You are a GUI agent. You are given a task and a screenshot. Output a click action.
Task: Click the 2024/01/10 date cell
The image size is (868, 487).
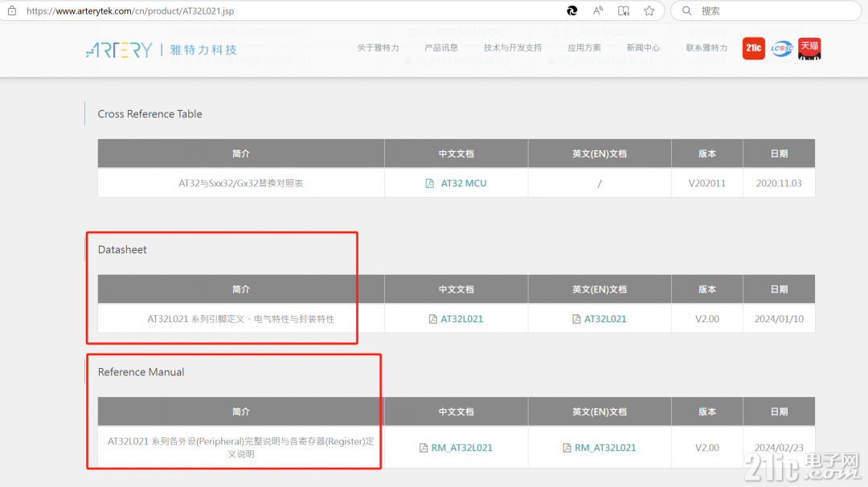point(779,319)
